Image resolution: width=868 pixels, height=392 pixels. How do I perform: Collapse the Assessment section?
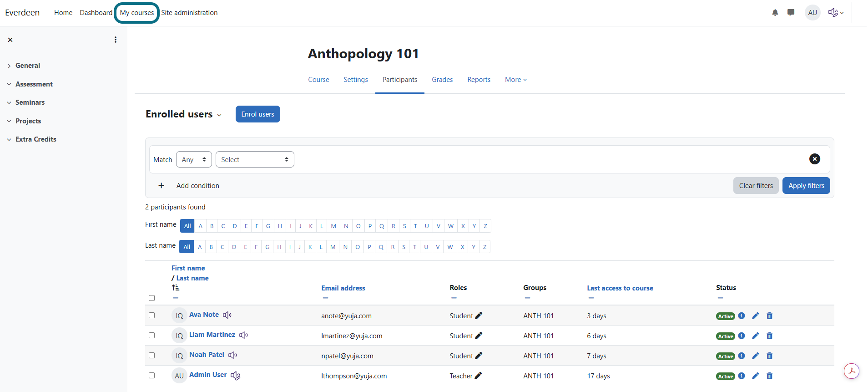point(9,84)
